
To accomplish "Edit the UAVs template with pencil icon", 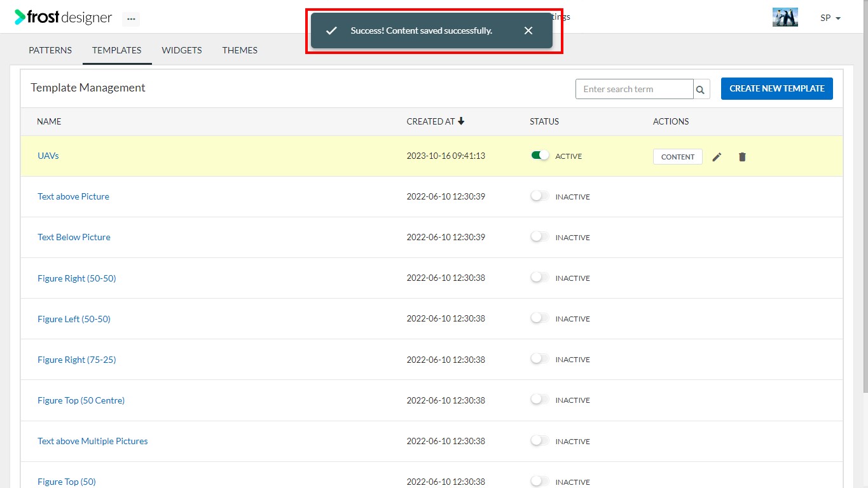I will (x=717, y=157).
